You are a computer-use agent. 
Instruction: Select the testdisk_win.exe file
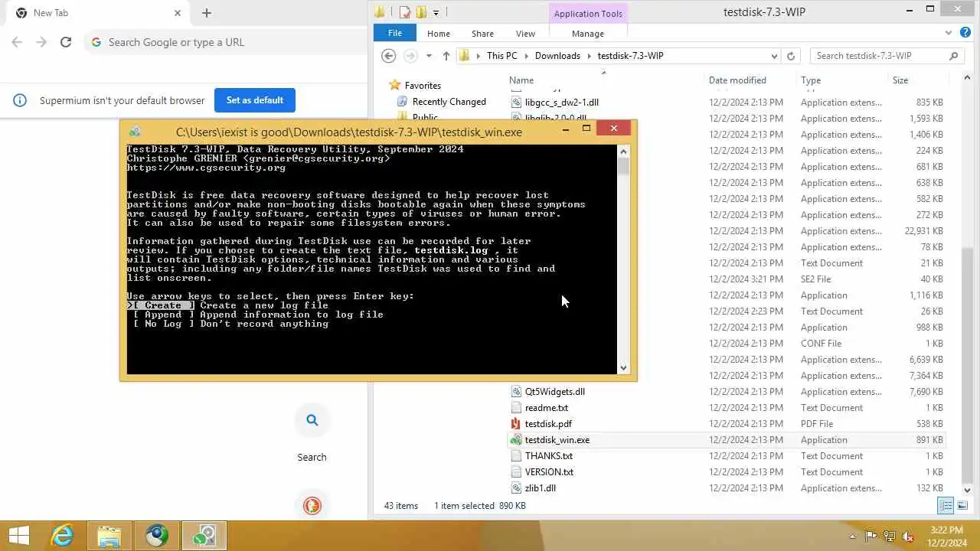pyautogui.click(x=557, y=440)
